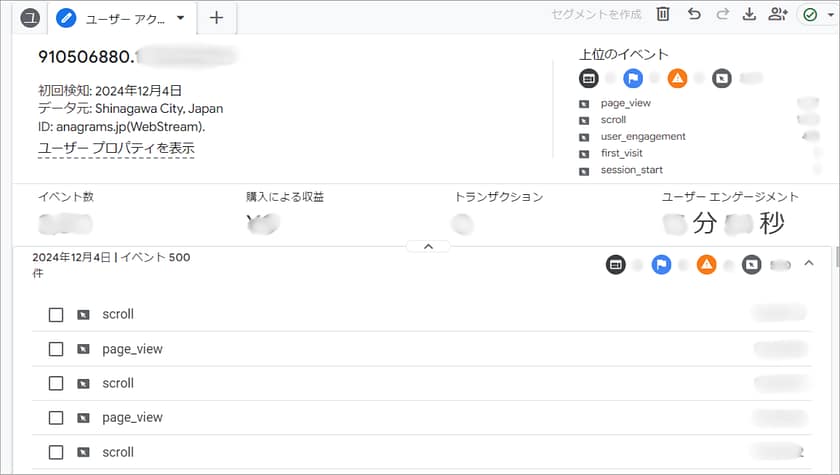Undo the last change with the undo arrow
This screenshot has height=475, width=840.
pos(693,15)
